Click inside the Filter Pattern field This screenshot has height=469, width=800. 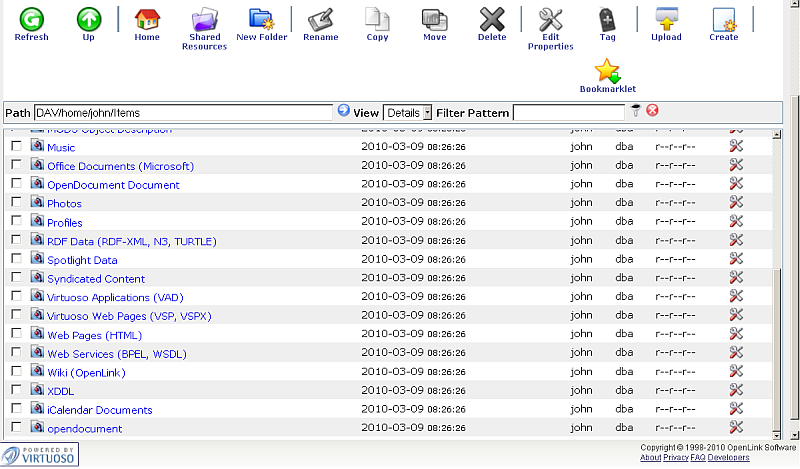pos(568,113)
